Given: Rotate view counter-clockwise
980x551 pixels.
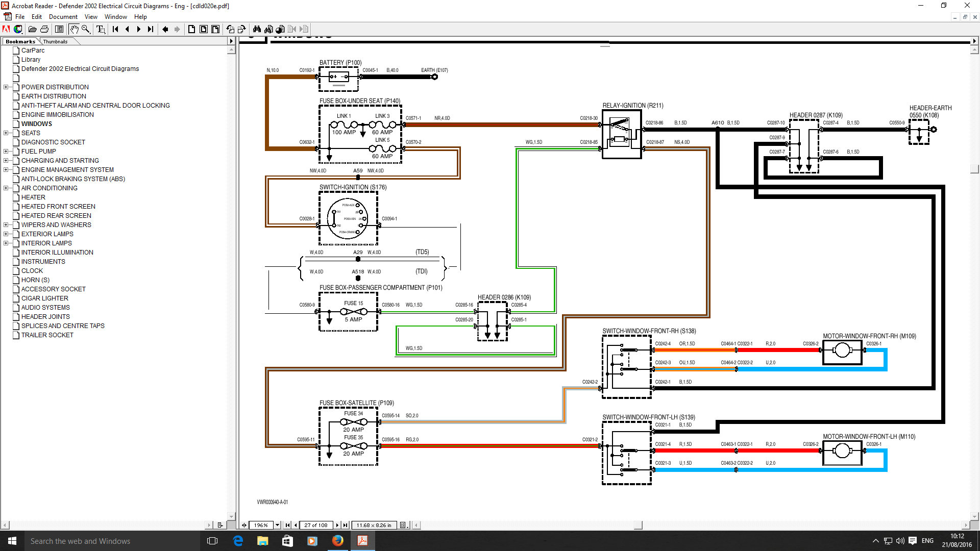Looking at the screenshot, I should 230,29.
